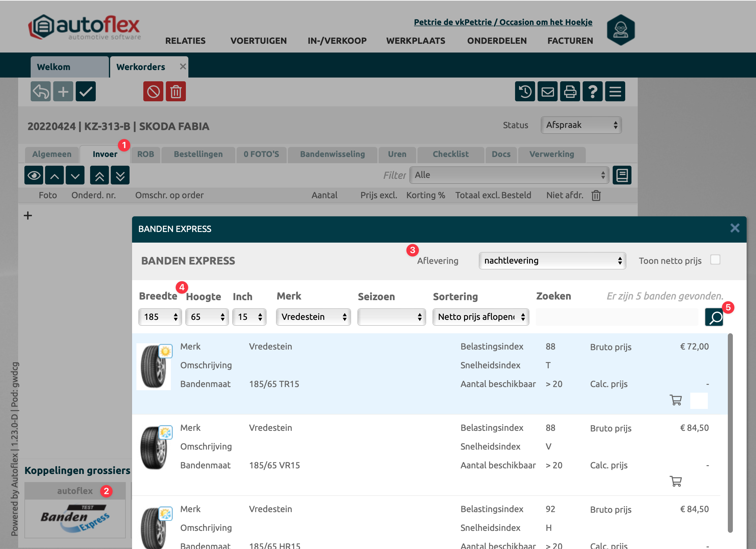Enable Toon netto prijs checkbox
The width and height of the screenshot is (756, 549).
pyautogui.click(x=715, y=260)
